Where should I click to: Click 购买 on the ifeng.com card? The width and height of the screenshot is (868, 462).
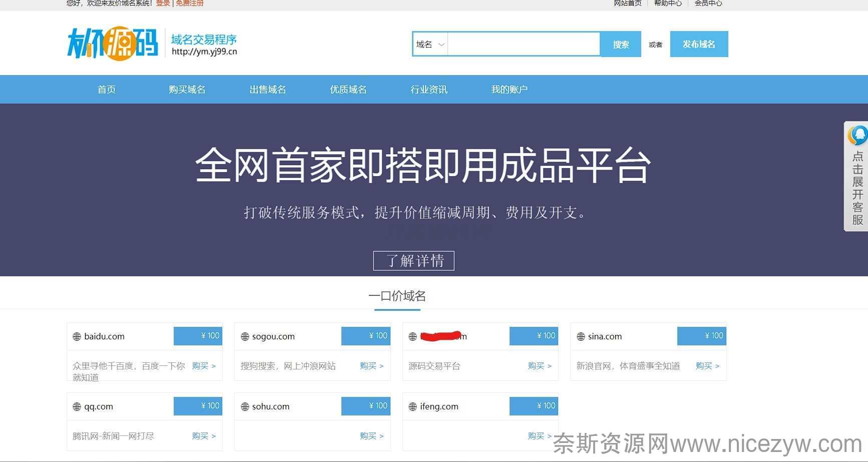click(x=540, y=436)
